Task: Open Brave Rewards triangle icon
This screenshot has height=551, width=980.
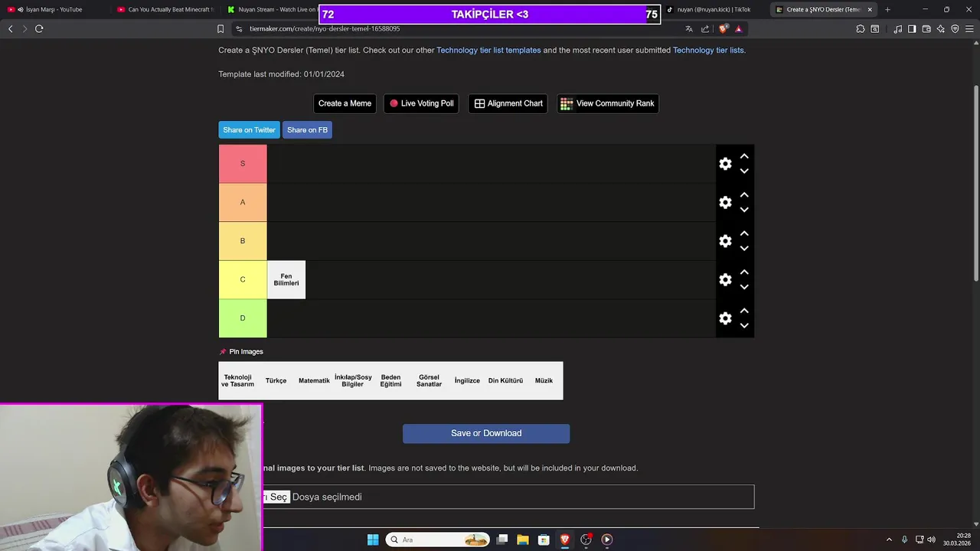Action: pos(739,29)
